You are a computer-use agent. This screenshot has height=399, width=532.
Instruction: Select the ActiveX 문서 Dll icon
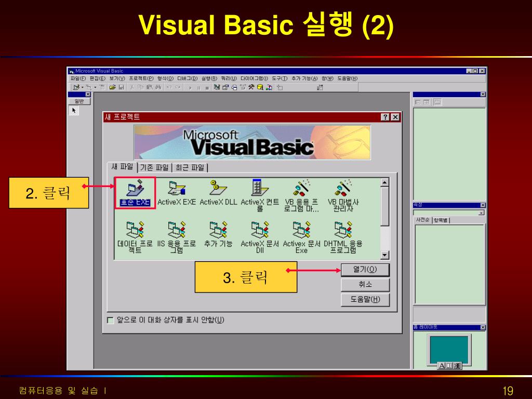pos(260,237)
